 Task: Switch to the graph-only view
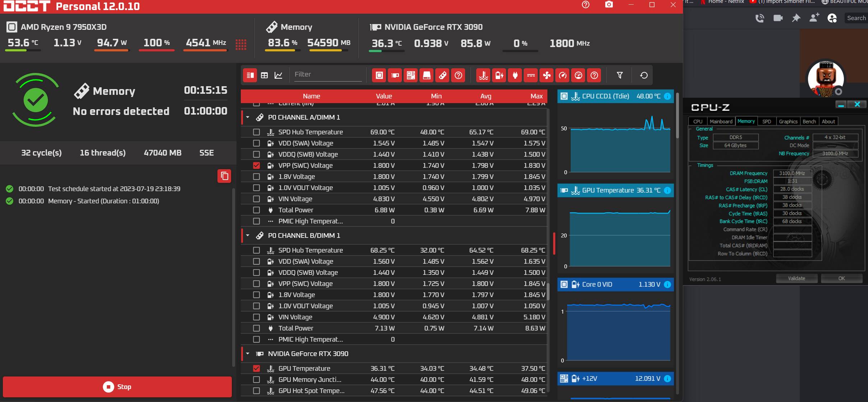279,75
